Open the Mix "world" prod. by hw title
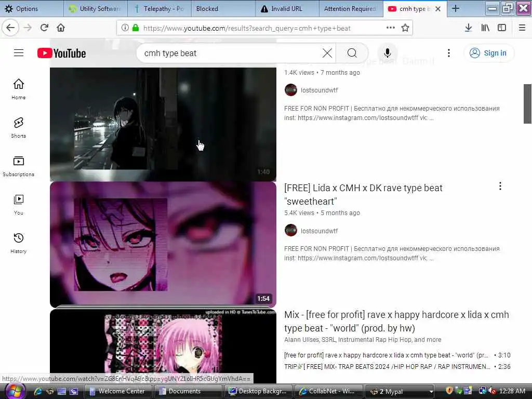The height and width of the screenshot is (399, 532). pos(396,321)
